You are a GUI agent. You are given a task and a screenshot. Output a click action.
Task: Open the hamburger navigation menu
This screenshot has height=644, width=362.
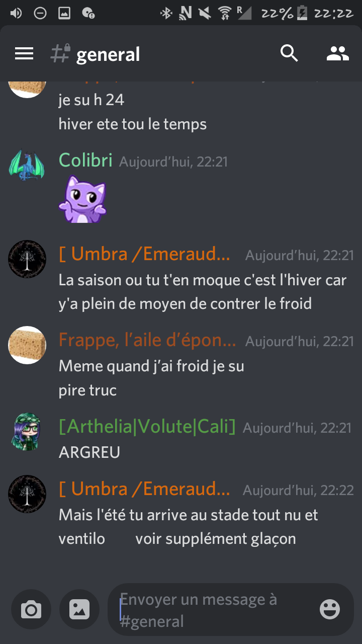[24, 53]
